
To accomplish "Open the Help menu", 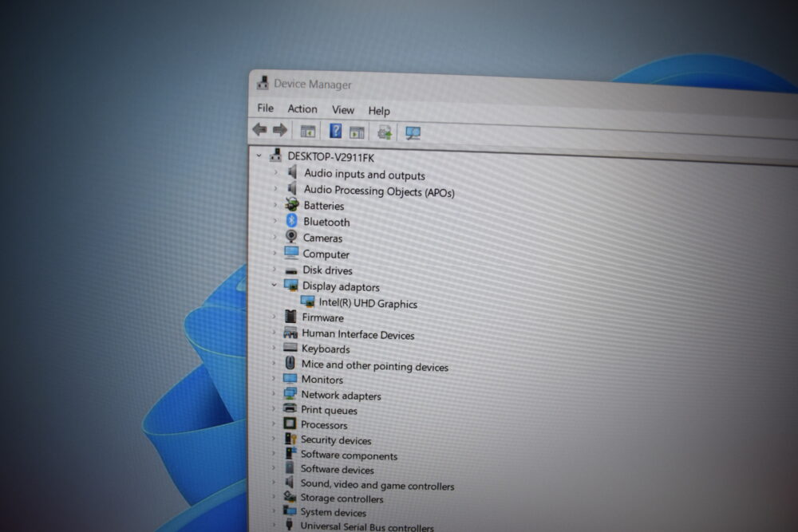I will coord(379,111).
